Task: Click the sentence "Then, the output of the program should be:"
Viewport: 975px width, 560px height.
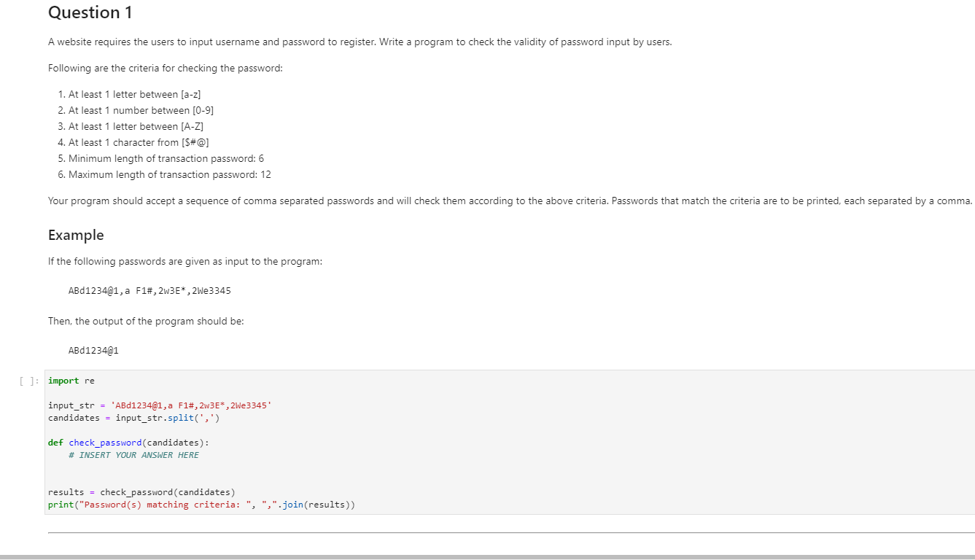Action: click(146, 322)
